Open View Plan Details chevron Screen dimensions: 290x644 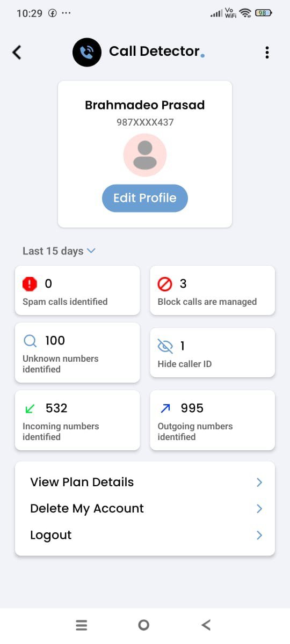click(259, 482)
